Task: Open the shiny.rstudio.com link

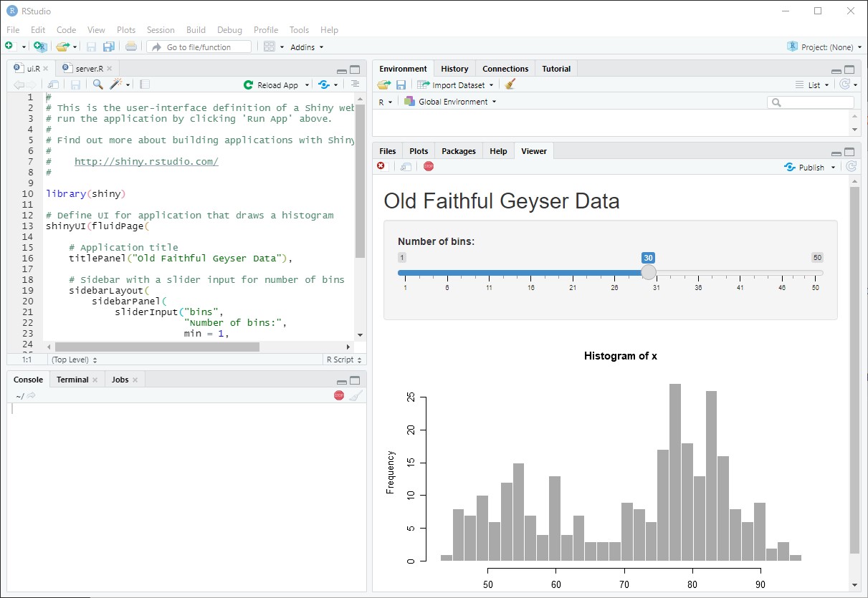Action: point(146,162)
